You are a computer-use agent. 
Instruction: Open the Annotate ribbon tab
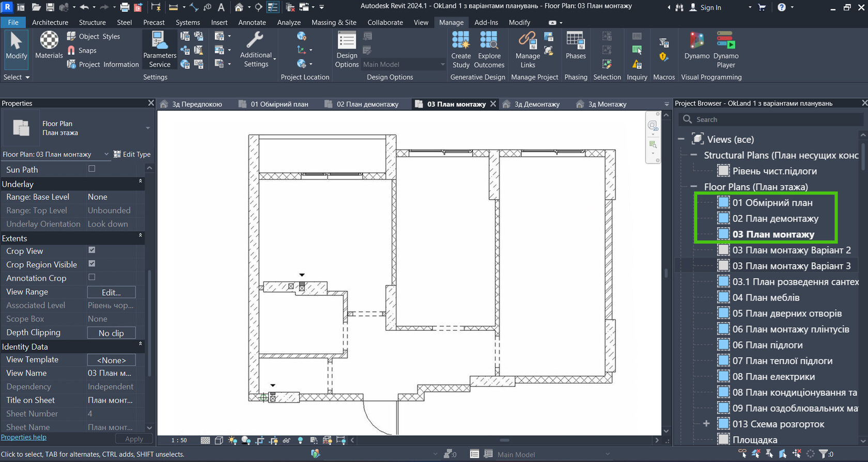tap(252, 22)
